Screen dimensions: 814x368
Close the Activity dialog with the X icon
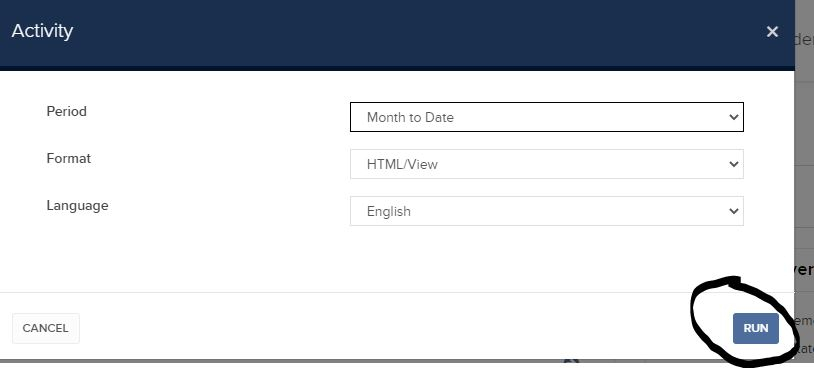coord(772,32)
